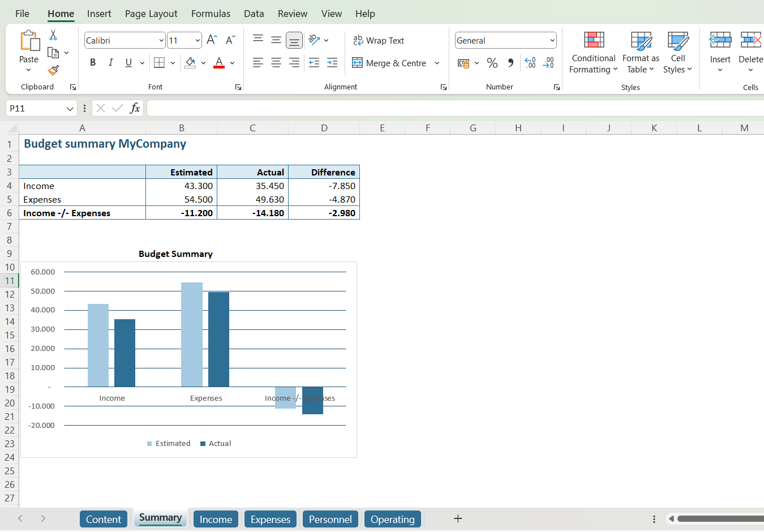Screen dimensions: 764x532
Task: Toggle Wrap Text
Action: pos(379,41)
